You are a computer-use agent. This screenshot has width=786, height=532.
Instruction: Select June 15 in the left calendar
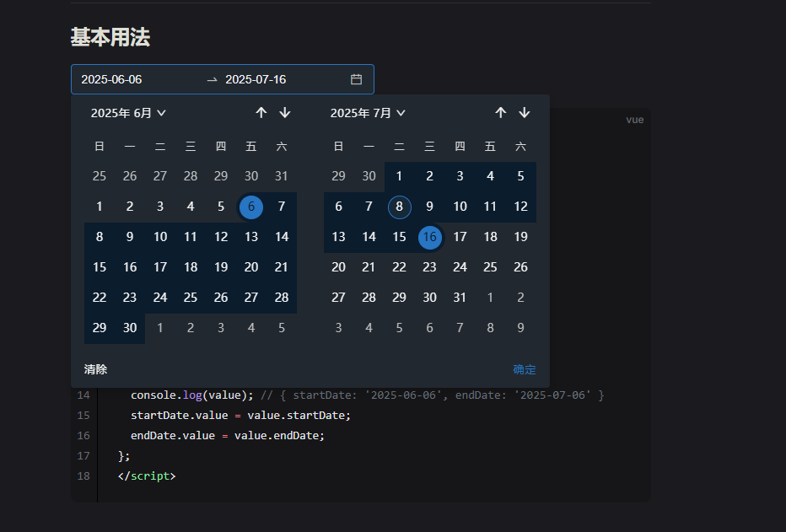(x=100, y=267)
